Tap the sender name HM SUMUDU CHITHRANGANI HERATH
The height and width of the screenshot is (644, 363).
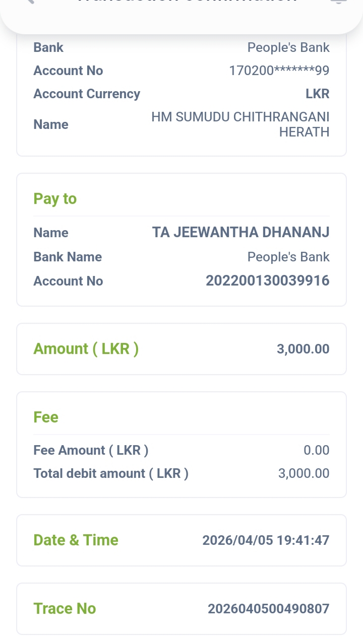(x=240, y=124)
